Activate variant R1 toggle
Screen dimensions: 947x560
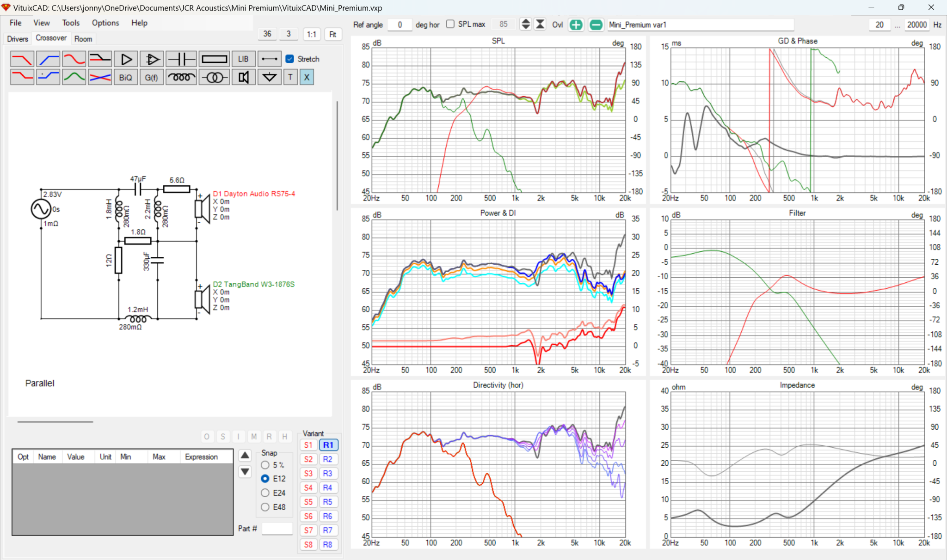coord(328,445)
